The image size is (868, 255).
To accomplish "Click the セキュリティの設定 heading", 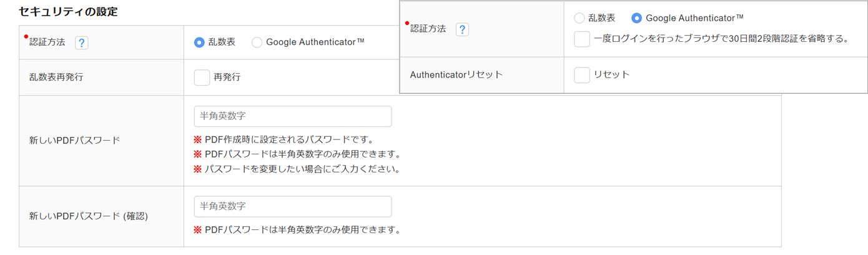I will coord(68,12).
